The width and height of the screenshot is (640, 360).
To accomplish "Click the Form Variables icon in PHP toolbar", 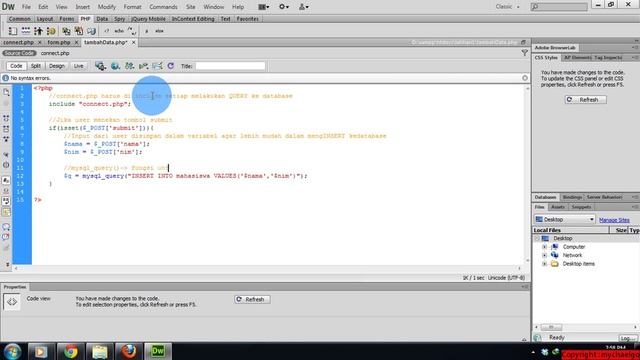I will click(13, 31).
